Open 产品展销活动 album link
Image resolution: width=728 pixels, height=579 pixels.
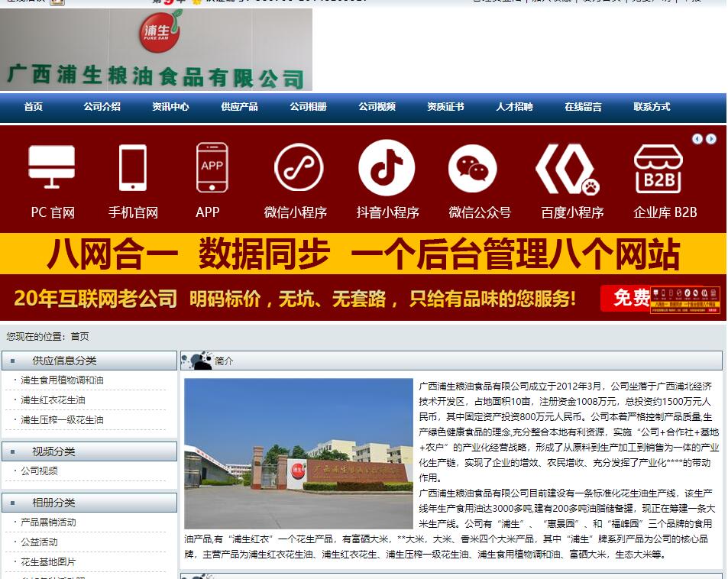[x=48, y=522]
